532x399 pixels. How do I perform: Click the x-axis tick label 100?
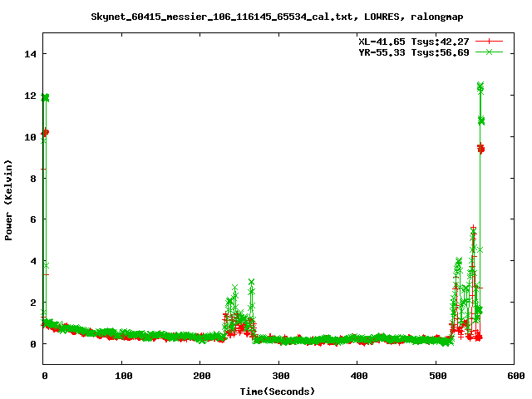click(124, 376)
